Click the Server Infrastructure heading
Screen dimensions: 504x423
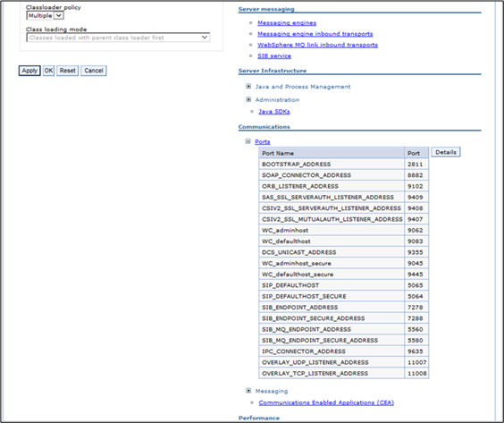(x=273, y=71)
